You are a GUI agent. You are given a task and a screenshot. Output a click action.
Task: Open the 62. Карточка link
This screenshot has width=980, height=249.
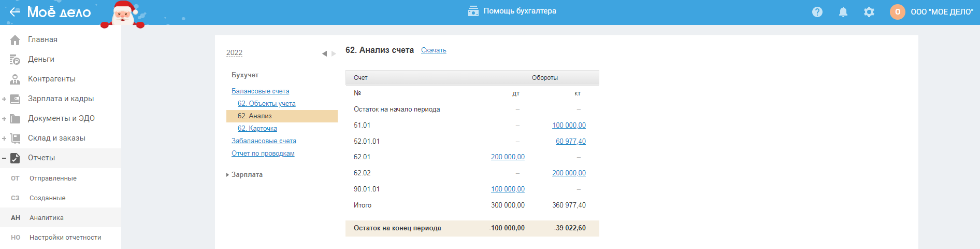point(257,129)
